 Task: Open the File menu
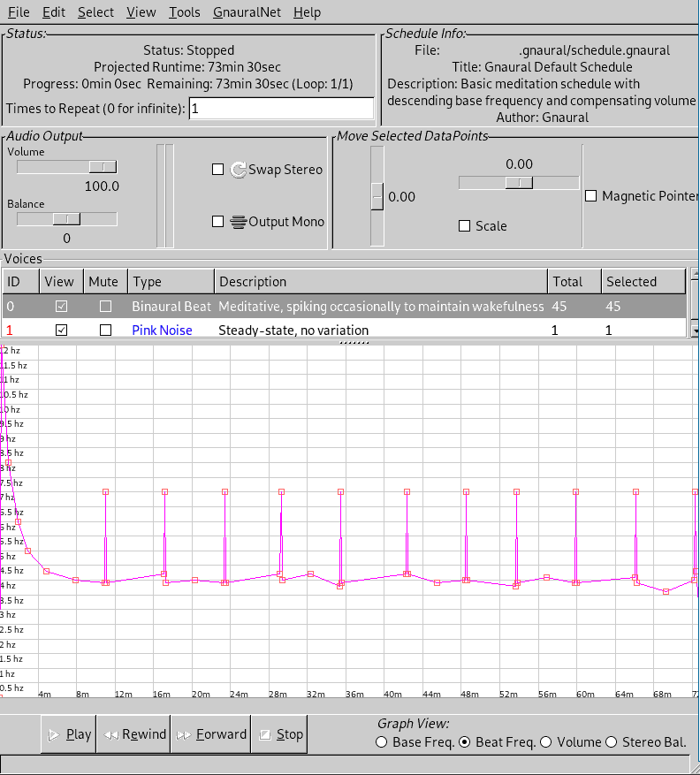(x=19, y=12)
